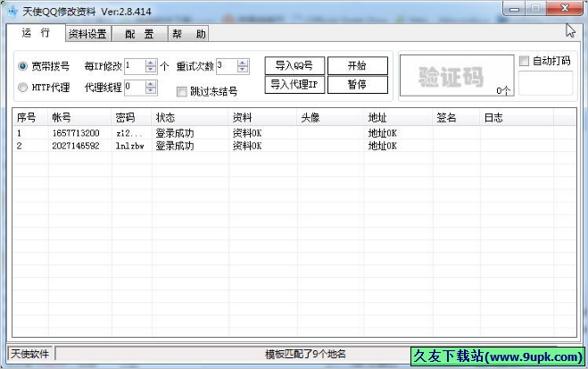Click the 导入代理IP button
Screen dimensions: 588x369
tap(294, 85)
